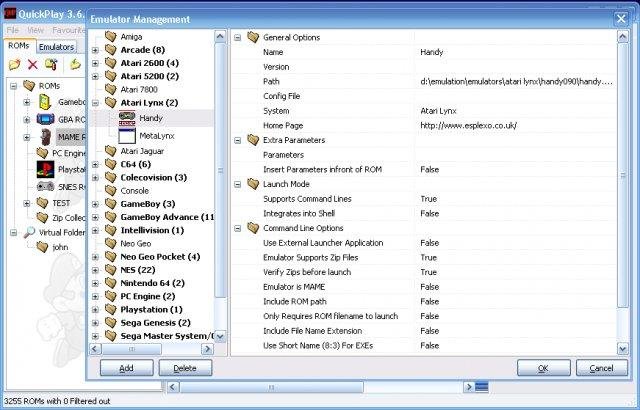Click the john folder icon
This screenshot has height=410, width=640.
pyautogui.click(x=42, y=247)
